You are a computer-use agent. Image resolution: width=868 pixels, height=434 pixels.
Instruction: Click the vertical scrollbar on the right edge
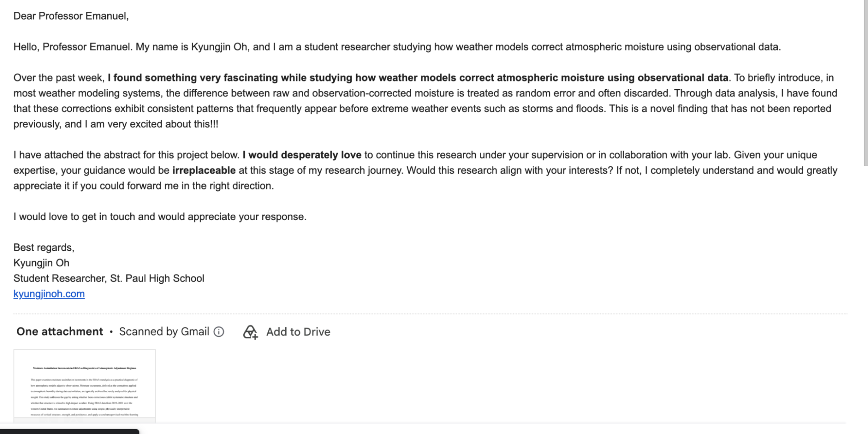click(x=865, y=83)
